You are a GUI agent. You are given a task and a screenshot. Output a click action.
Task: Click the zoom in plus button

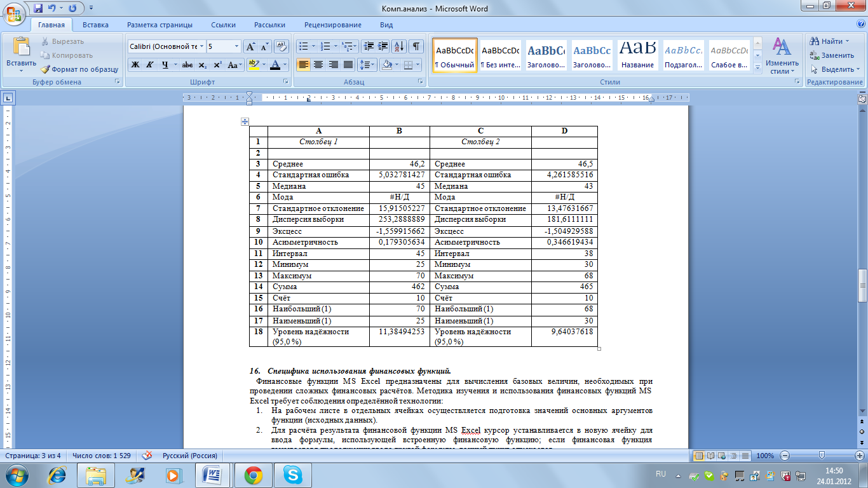[x=860, y=456]
